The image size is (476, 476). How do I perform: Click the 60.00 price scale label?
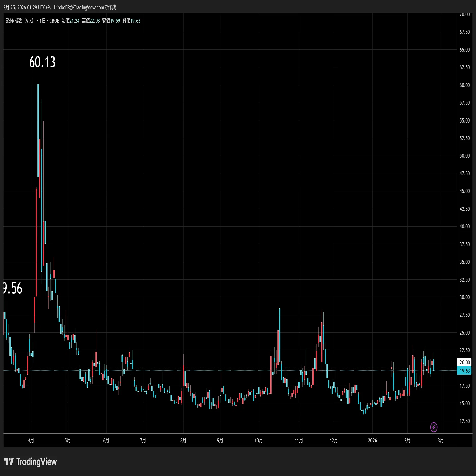(x=465, y=85)
